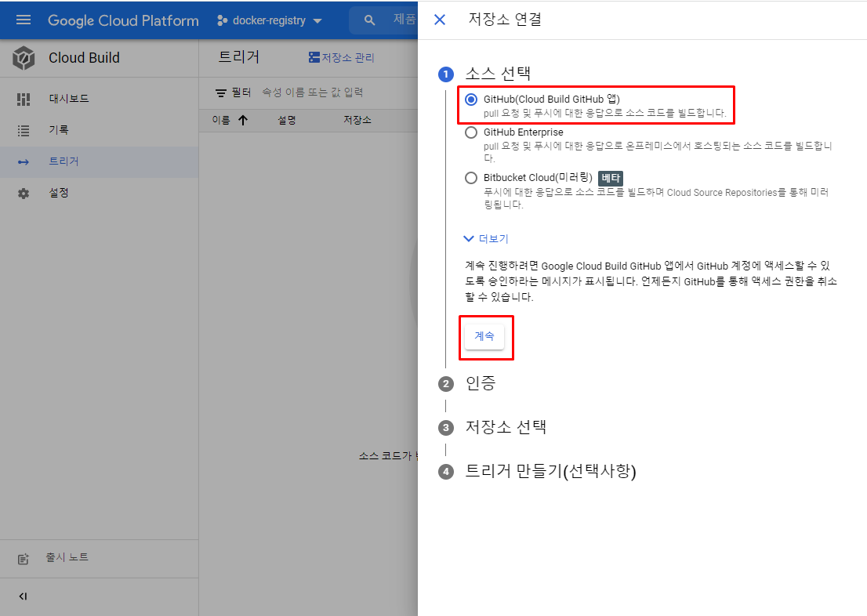Click the 저장소 column header

coord(357,120)
